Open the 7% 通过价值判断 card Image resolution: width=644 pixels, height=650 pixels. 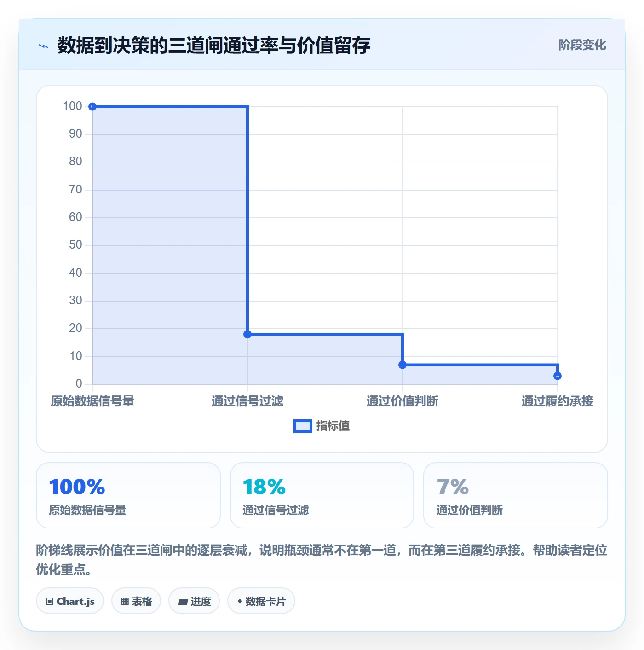point(516,495)
